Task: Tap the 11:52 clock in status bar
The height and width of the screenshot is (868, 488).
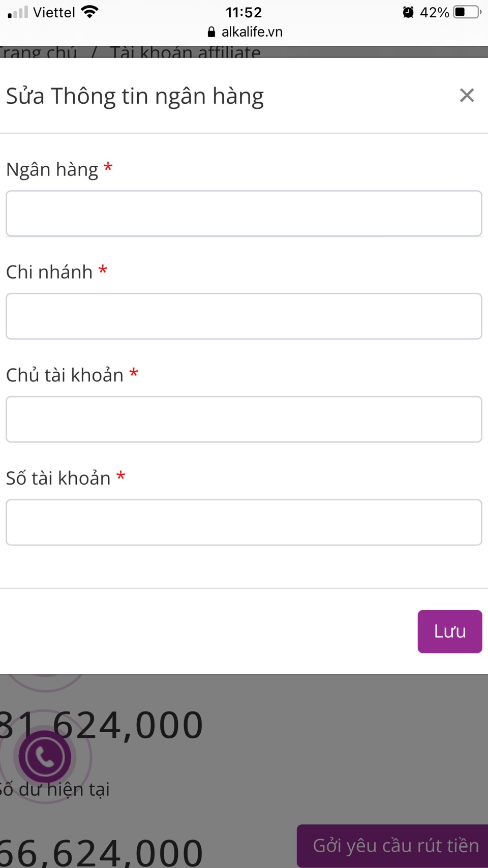Action: coord(244,12)
